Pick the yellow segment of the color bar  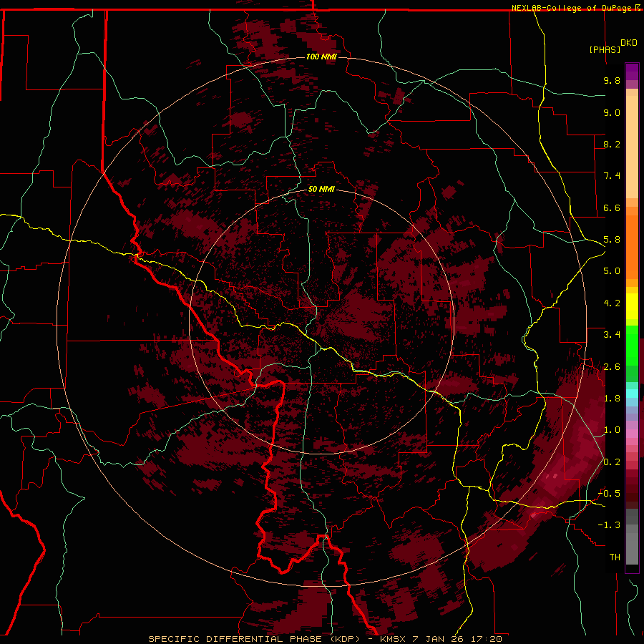click(x=632, y=306)
